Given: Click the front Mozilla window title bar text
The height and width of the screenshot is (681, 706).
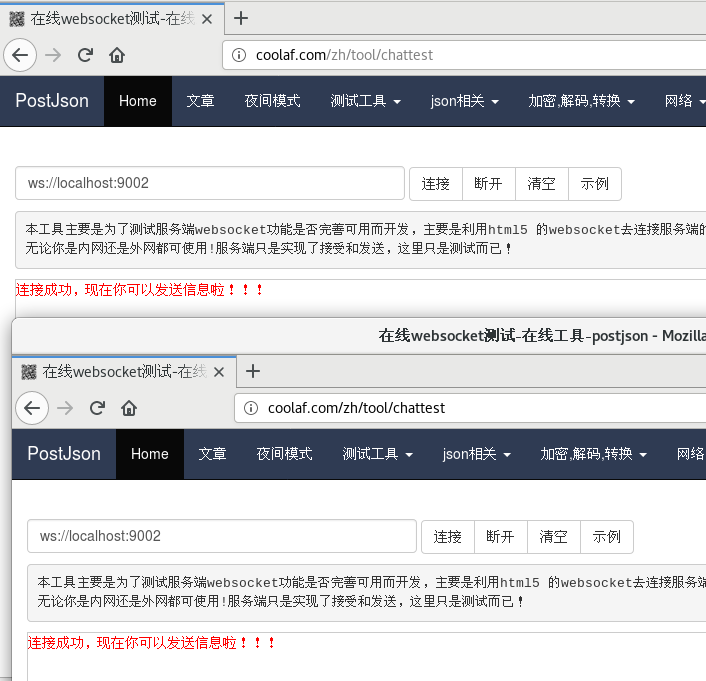Looking at the screenshot, I should (x=542, y=336).
